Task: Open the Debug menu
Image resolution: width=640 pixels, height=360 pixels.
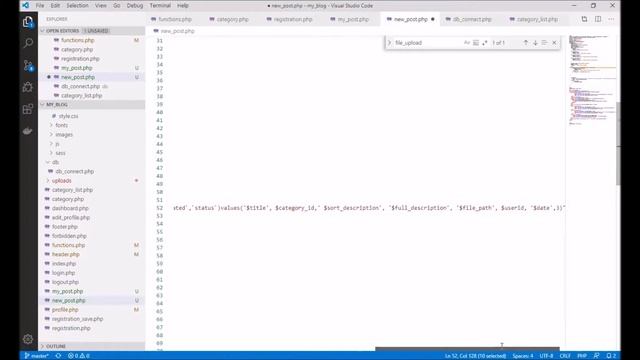Action: click(135, 6)
